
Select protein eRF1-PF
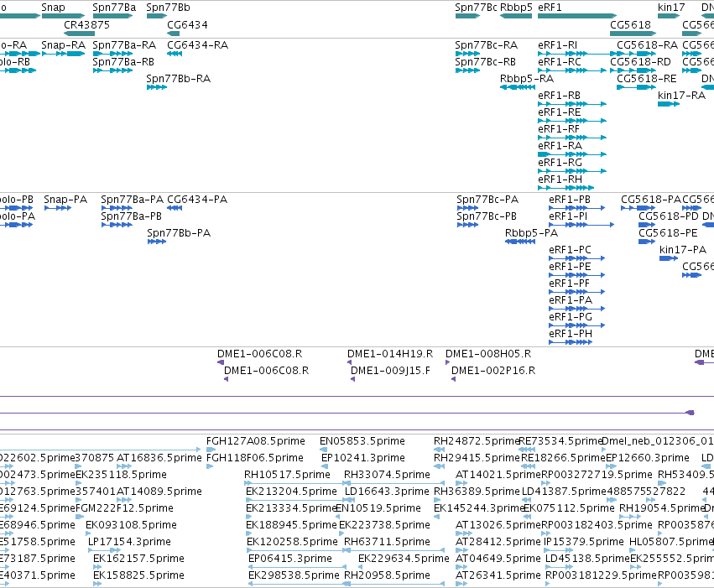pyautogui.click(x=577, y=292)
